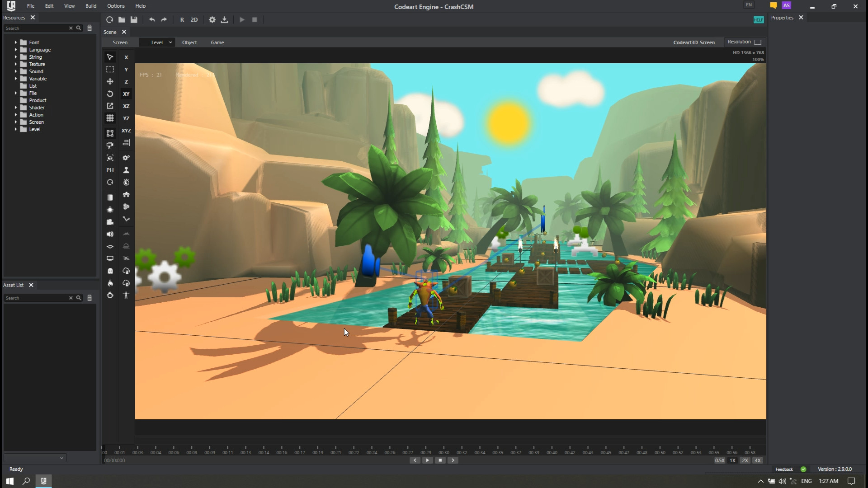Viewport: 868px width, 488px height.
Task: Add a character skeleton object
Action: click(x=126, y=295)
